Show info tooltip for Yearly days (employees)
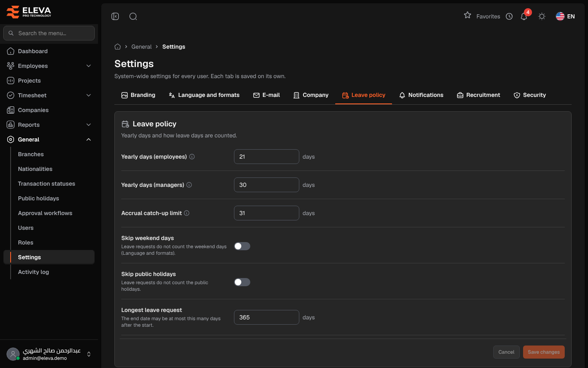 [192, 157]
